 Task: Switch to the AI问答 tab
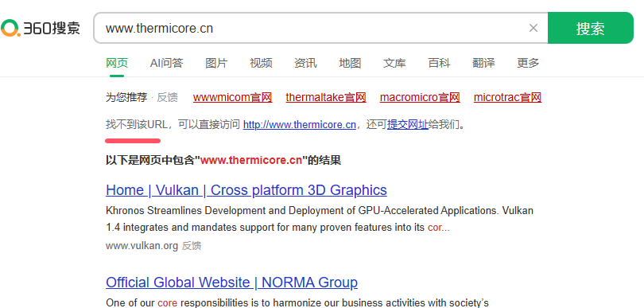(x=166, y=63)
